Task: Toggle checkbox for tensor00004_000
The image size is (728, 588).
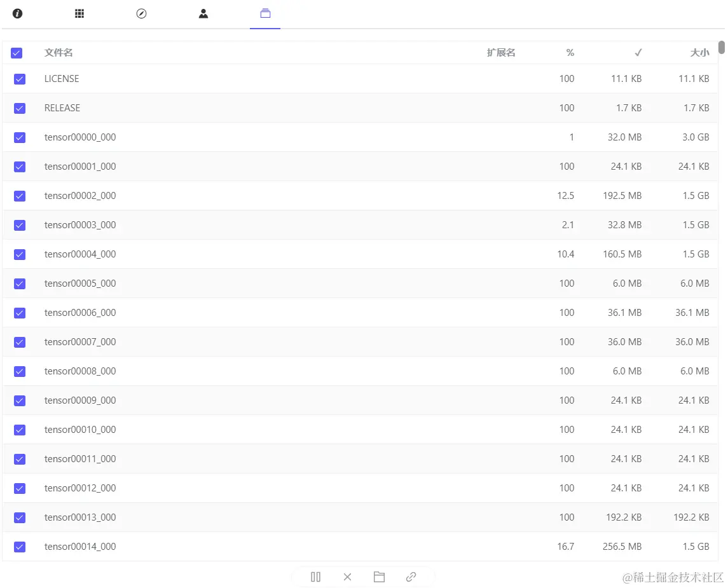Action: [x=20, y=254]
